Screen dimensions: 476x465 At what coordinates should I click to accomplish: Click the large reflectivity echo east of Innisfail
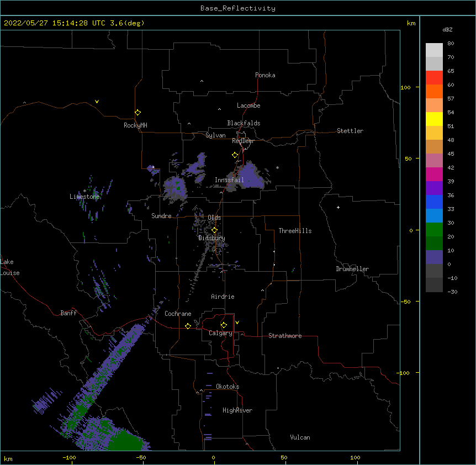click(251, 177)
